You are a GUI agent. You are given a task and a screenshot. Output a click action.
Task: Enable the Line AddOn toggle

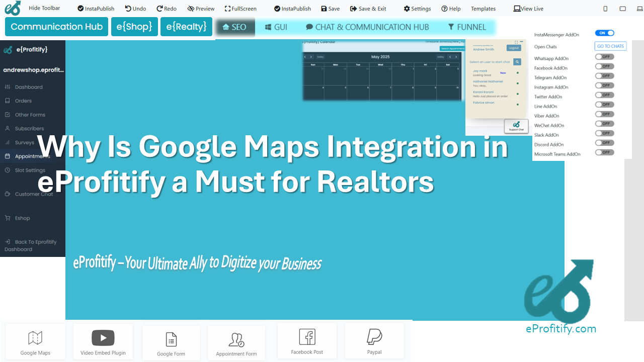pos(604,105)
